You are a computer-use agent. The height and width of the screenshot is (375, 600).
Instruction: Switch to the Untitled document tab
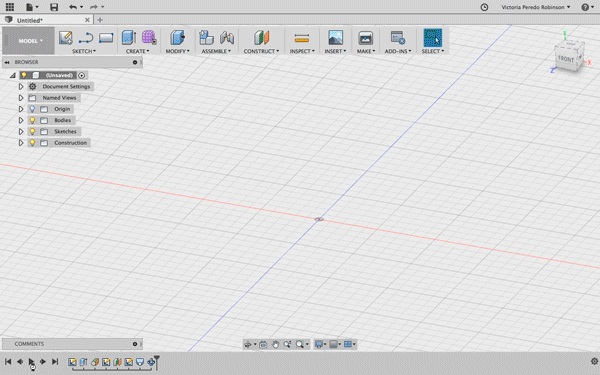pyautogui.click(x=30, y=20)
